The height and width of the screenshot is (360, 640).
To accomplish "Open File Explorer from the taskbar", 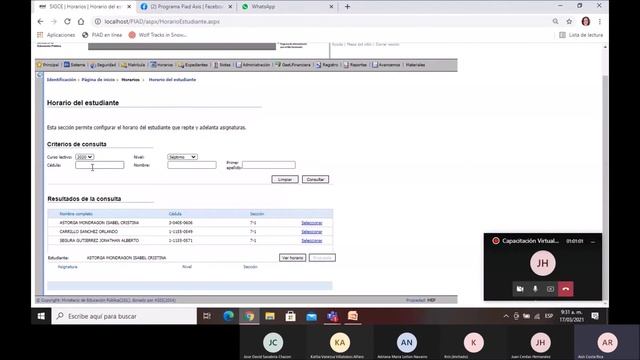I will pyautogui.click(x=270, y=316).
